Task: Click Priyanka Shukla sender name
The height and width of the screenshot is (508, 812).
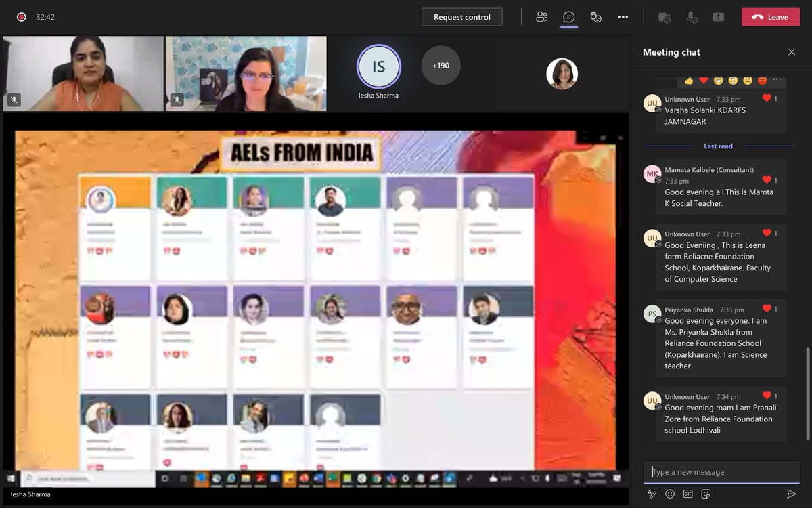Action: (689, 310)
